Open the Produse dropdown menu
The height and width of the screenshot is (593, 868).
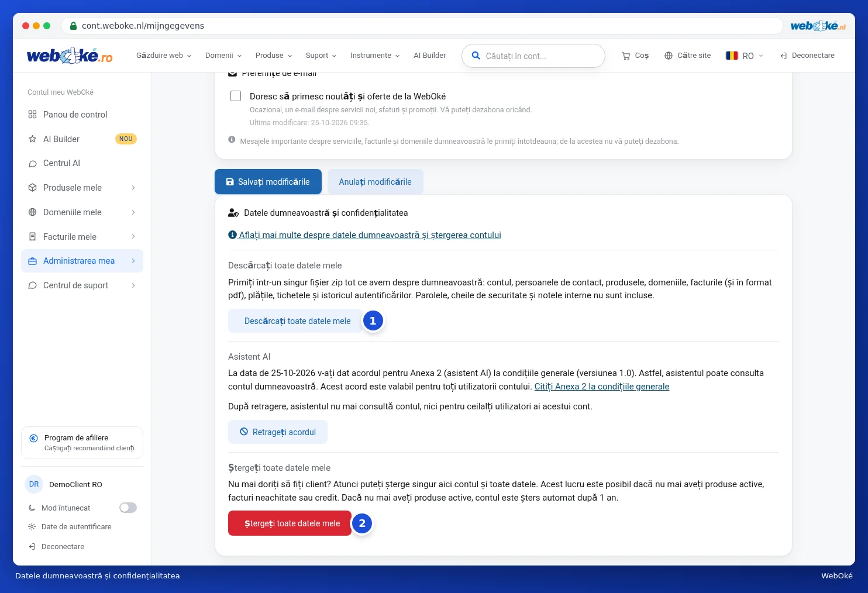click(274, 56)
